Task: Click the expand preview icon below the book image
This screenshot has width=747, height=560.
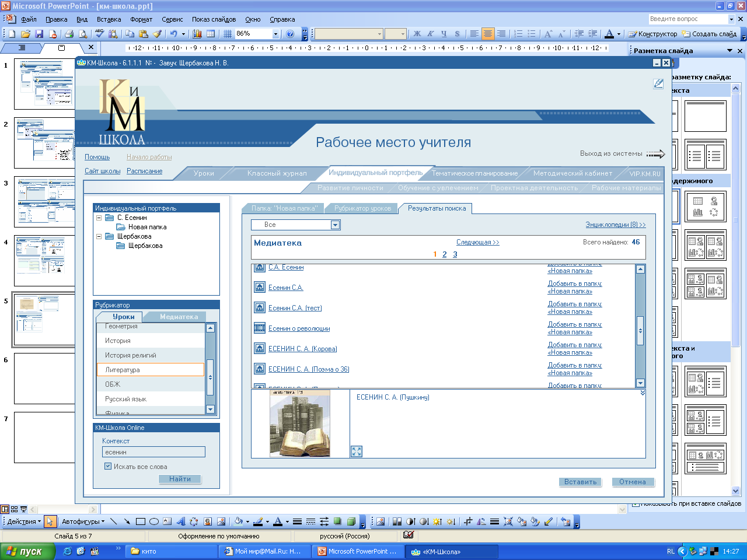Action: (x=357, y=451)
